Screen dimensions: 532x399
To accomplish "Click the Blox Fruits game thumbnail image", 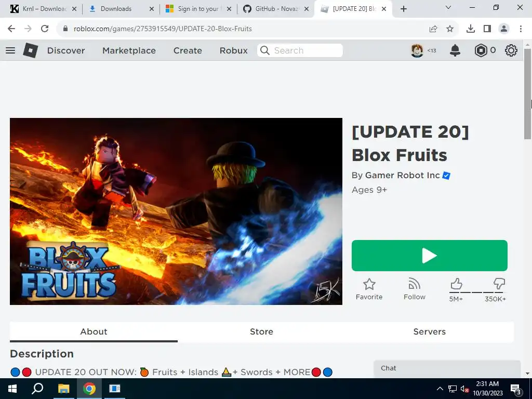I will click(x=176, y=211).
